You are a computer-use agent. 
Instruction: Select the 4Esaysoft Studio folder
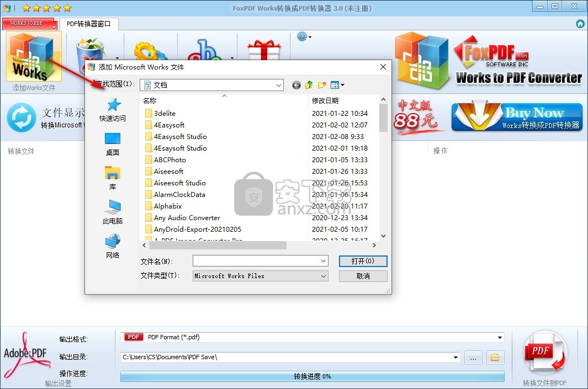coord(176,148)
